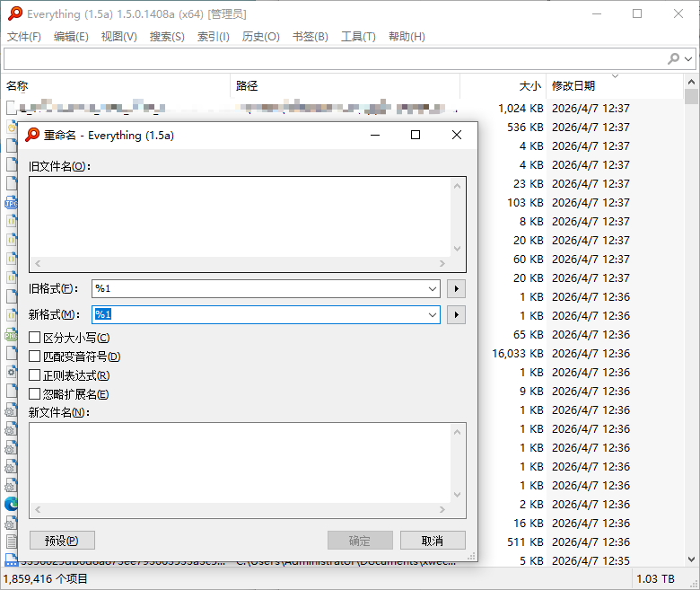Click the main Everything search box
The width and height of the screenshot is (700, 590).
335,58
